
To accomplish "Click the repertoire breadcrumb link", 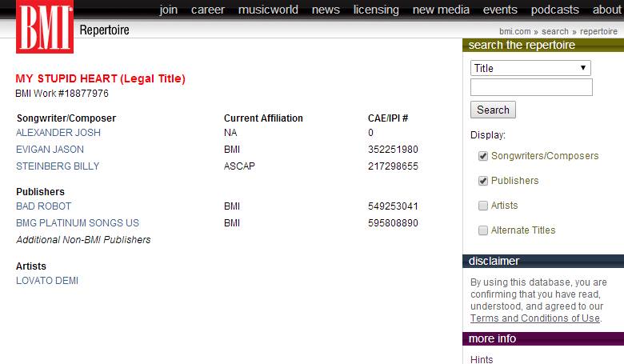I will [x=598, y=31].
